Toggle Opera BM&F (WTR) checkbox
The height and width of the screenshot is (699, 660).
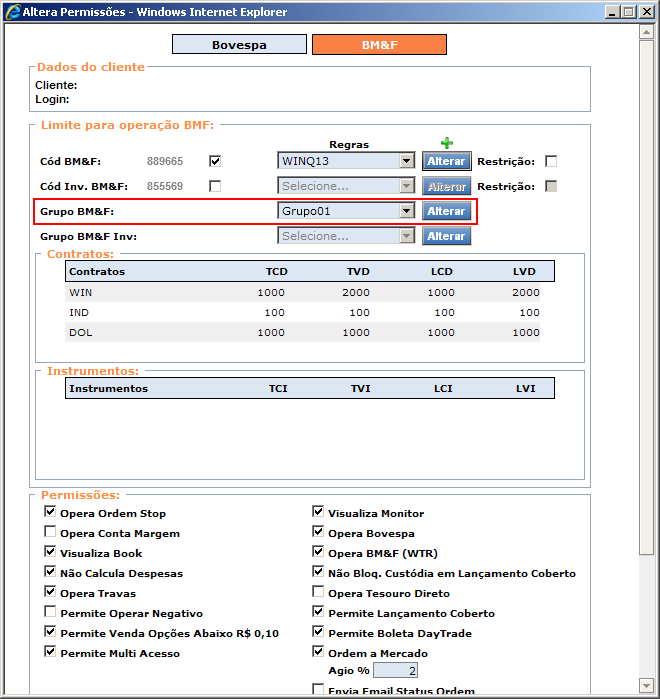tap(318, 551)
